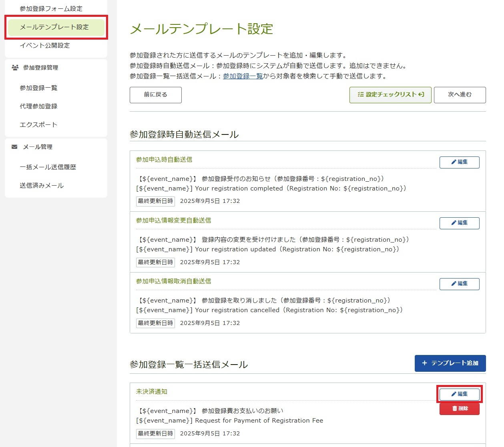Viewport: 504px width, 447px height.
Task: Open エクスポート in sidebar
Action: [x=38, y=125]
